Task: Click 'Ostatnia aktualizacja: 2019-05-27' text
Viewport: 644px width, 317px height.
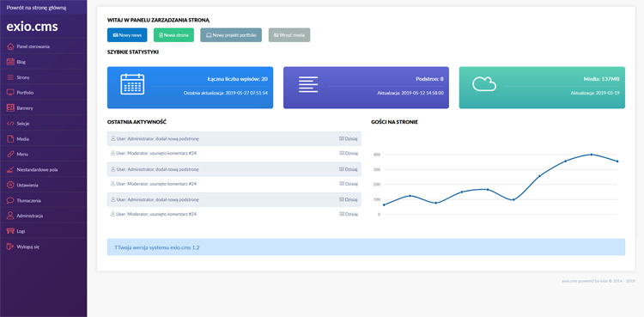Action: coord(226,94)
